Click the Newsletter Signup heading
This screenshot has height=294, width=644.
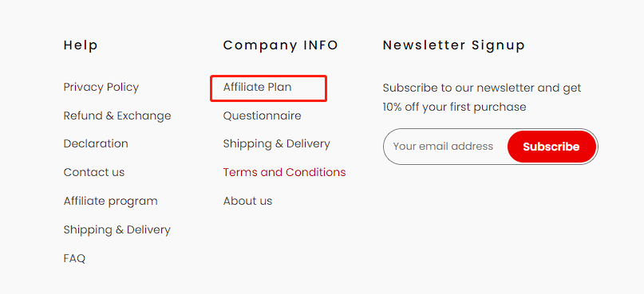[454, 45]
